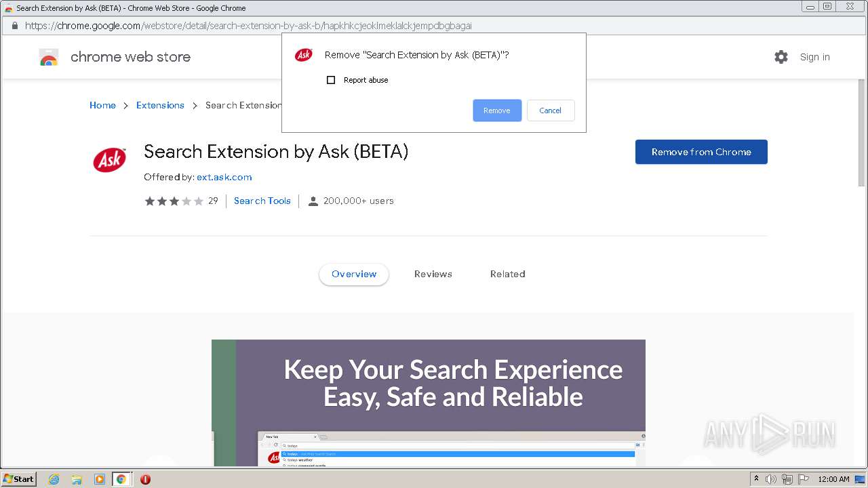Screen dimensions: 868x488
Task: Switch to the Reviews tab
Action: click(433, 274)
